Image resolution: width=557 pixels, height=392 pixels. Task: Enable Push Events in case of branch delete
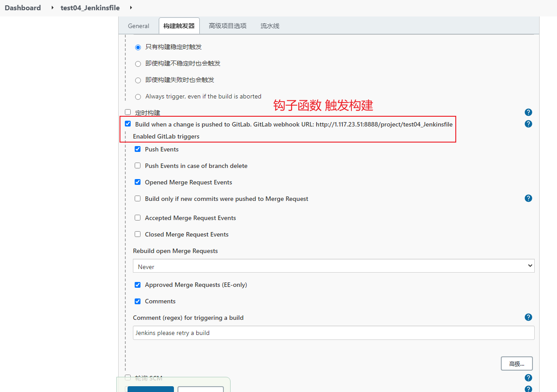[138, 166]
